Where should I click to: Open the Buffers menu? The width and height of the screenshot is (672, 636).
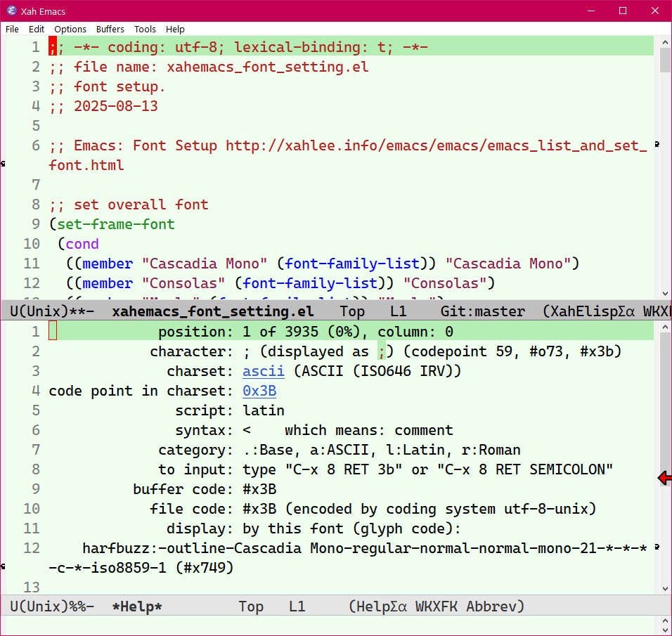pyautogui.click(x=110, y=29)
